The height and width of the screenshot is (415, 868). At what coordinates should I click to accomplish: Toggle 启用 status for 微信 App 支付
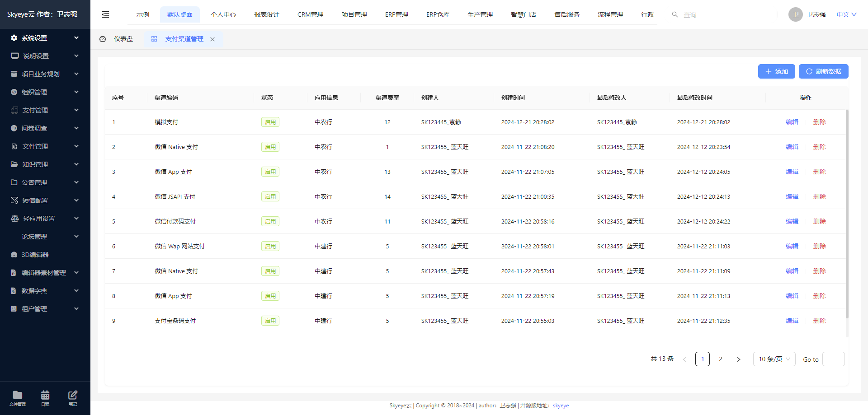click(270, 172)
